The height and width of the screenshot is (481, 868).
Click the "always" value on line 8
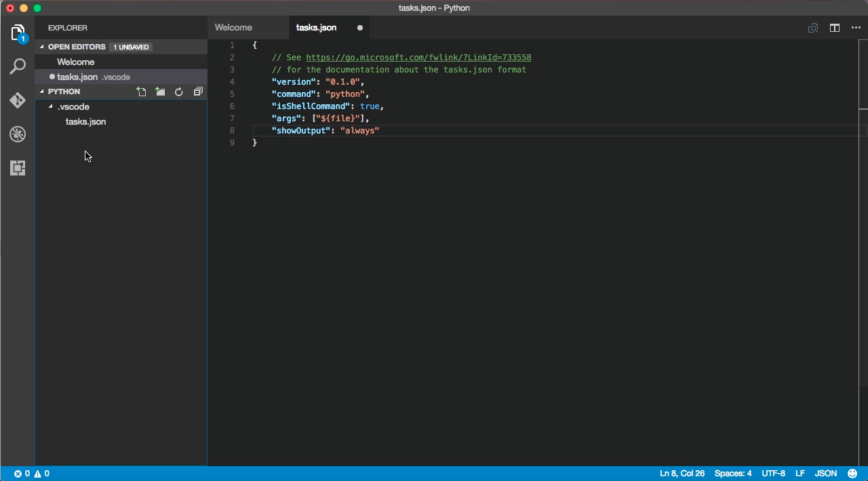[x=360, y=131]
